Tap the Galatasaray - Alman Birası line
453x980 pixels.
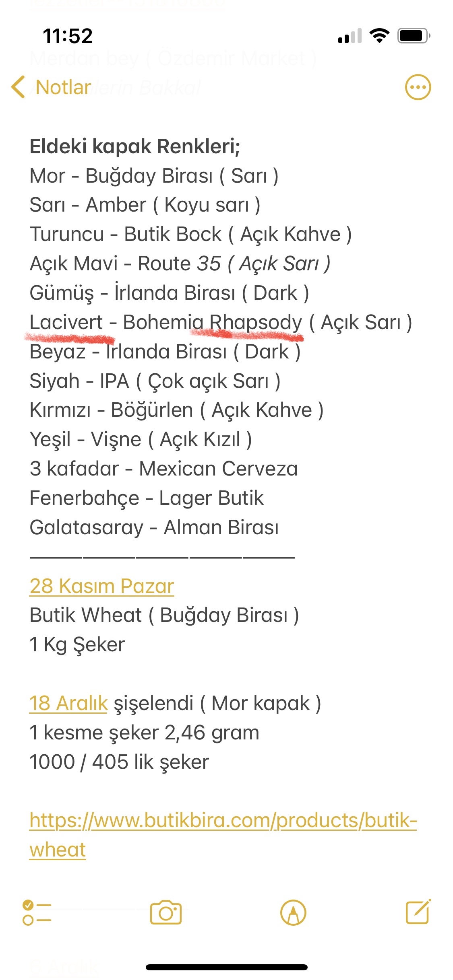tap(154, 527)
